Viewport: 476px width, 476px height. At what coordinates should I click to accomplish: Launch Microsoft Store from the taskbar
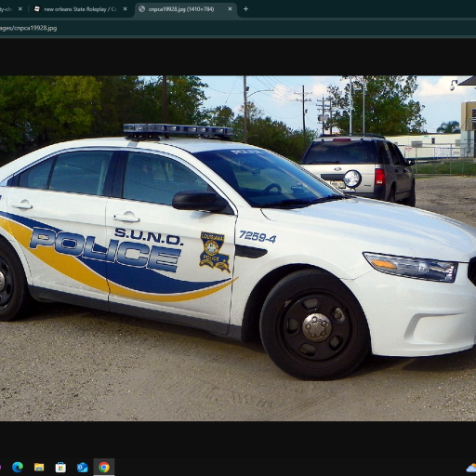pos(60,467)
